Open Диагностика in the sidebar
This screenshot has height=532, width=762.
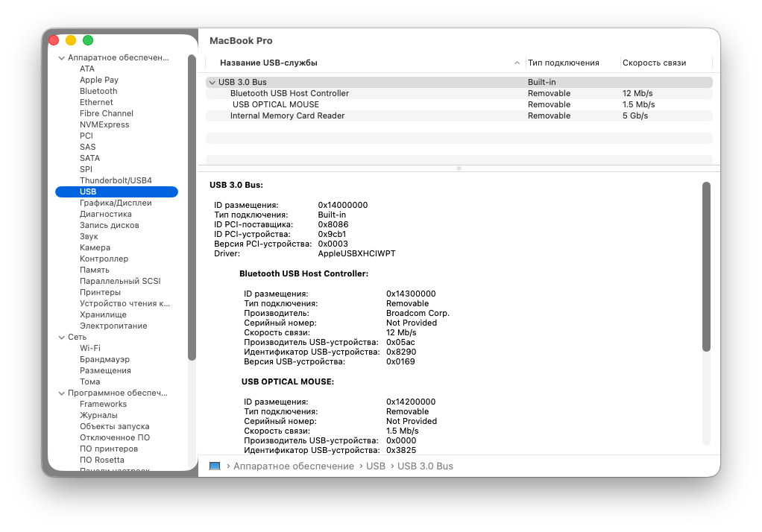tap(105, 215)
